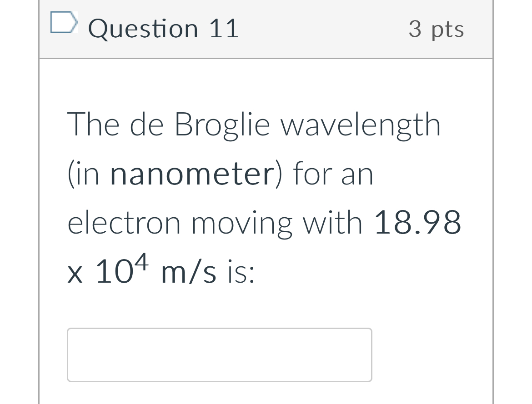Click the bolded word nanometer in the question
This screenshot has height=404, width=532.
tap(193, 173)
